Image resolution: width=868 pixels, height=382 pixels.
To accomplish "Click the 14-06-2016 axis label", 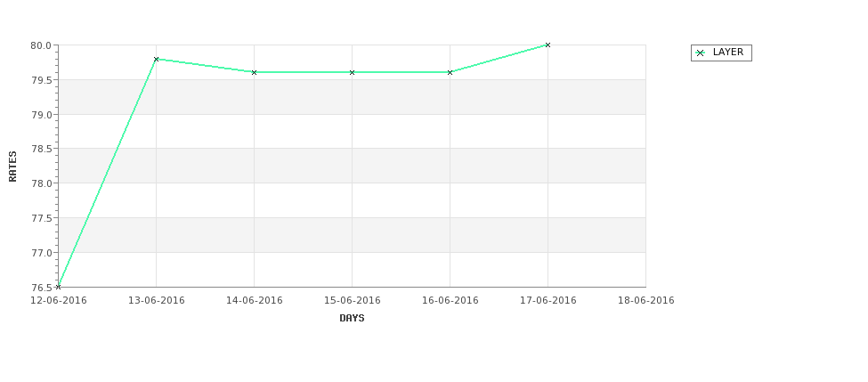I will click(x=254, y=301).
